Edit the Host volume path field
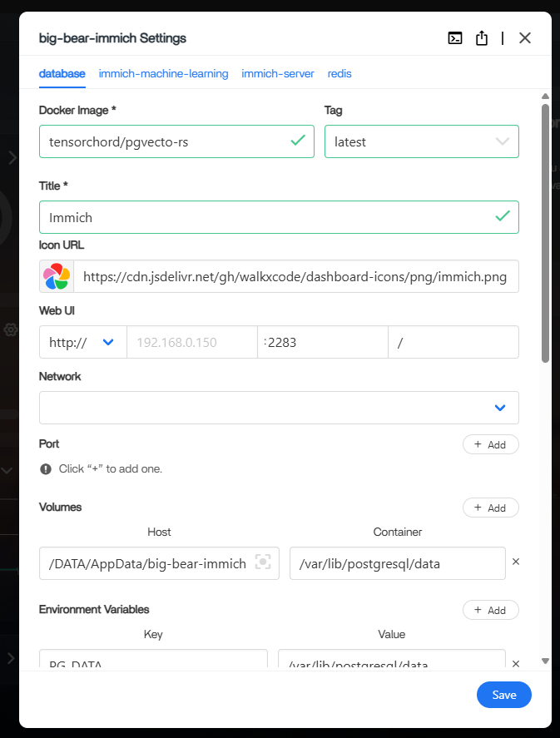This screenshot has width=560, height=738. [x=159, y=563]
